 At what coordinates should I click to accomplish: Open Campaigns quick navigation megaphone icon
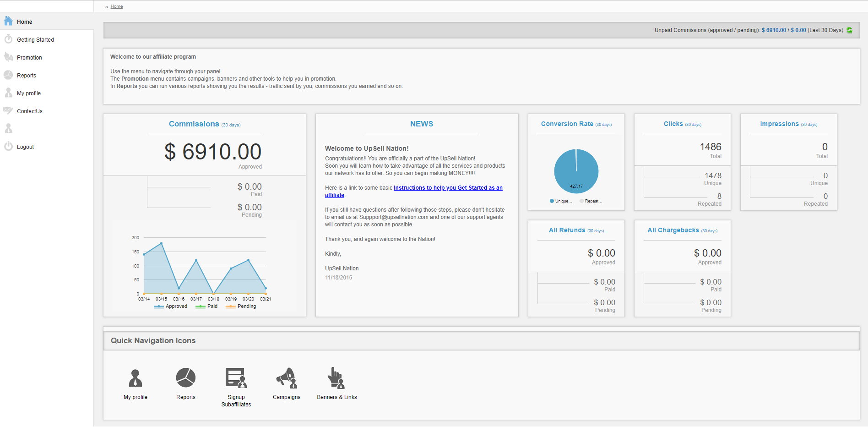(x=287, y=378)
